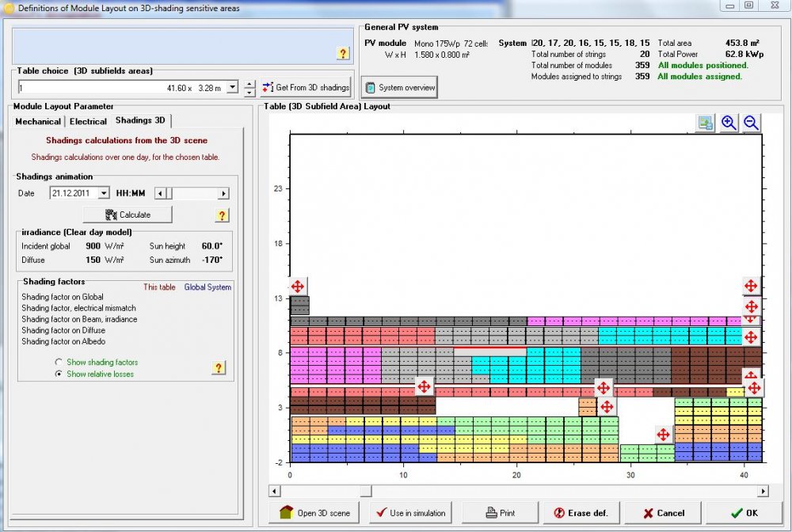Switch to the Electrical tab
792x532 pixels.
click(x=88, y=121)
